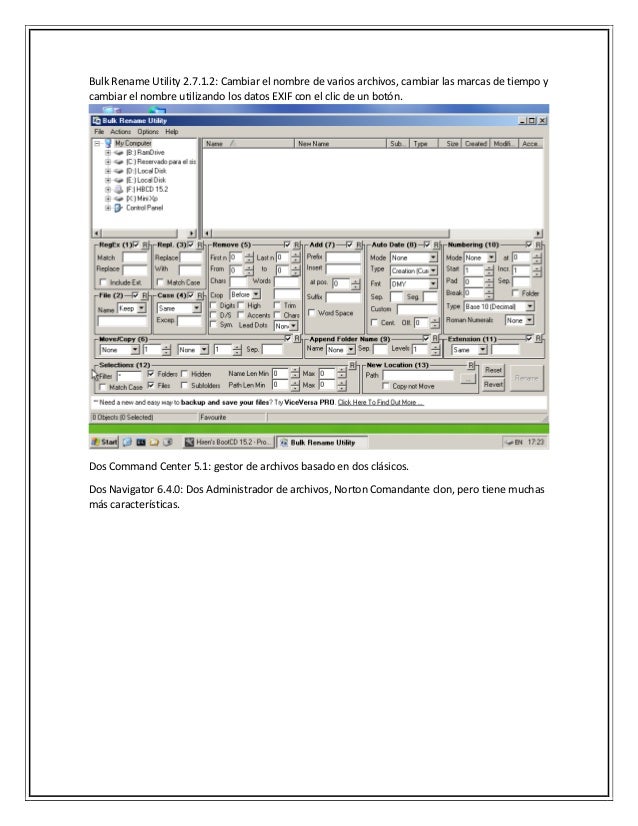638x826 pixels.
Task: Click the system tray icon next to EN
Action: coord(509,442)
